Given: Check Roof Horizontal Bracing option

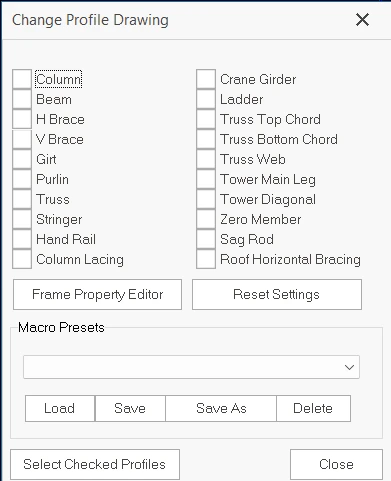Looking at the screenshot, I should coord(206,259).
